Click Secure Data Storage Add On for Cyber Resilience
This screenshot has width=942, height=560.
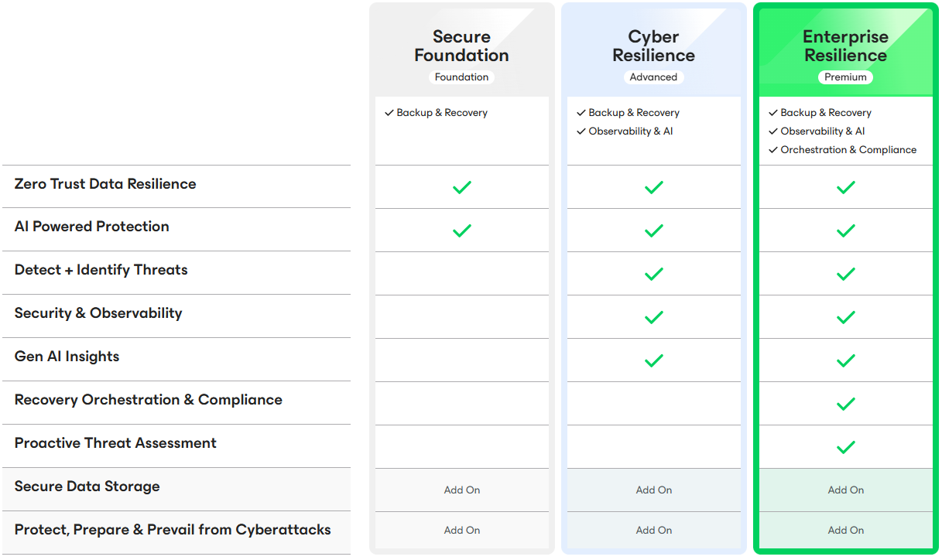pos(654,490)
